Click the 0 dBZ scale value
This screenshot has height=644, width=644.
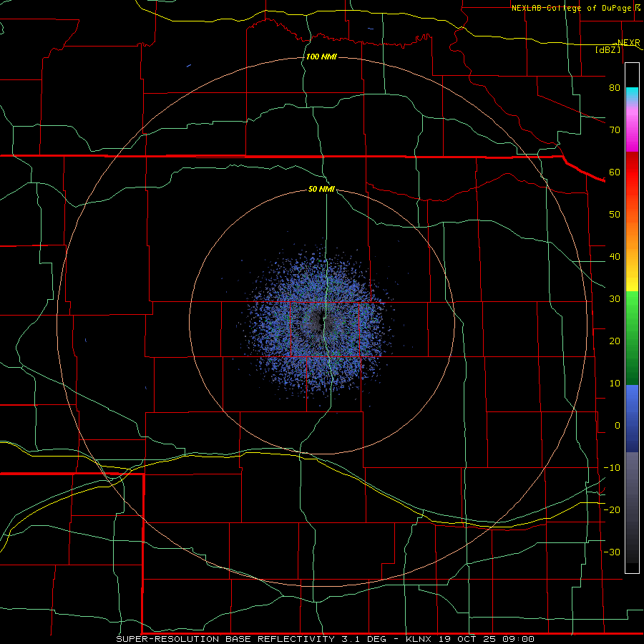coord(618,426)
